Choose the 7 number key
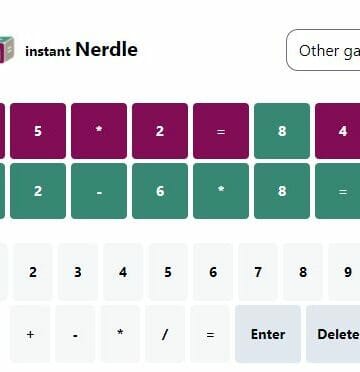Viewport: 360px width, 372px height. (x=258, y=272)
